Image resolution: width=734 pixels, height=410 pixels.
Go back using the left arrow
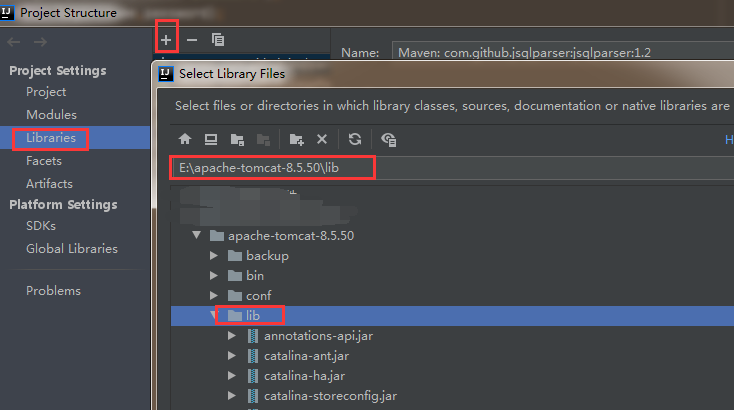pos(14,42)
